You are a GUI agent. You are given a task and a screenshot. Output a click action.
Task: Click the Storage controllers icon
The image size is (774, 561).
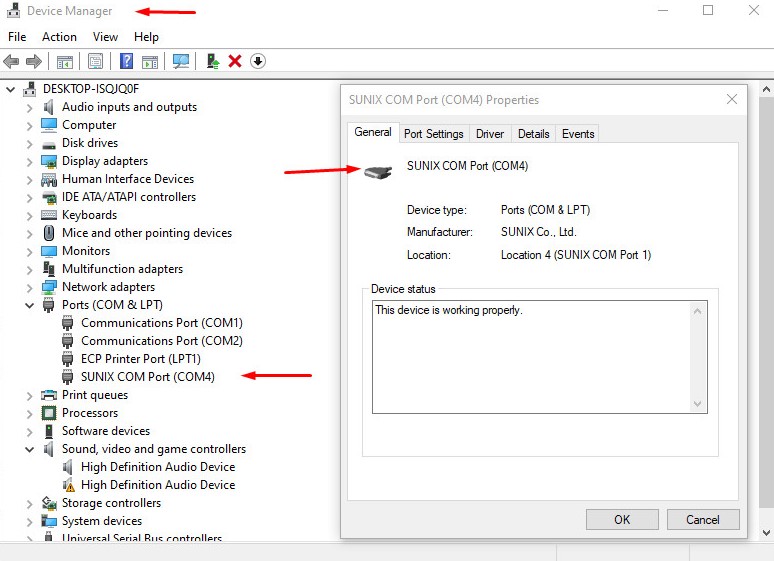pos(49,503)
